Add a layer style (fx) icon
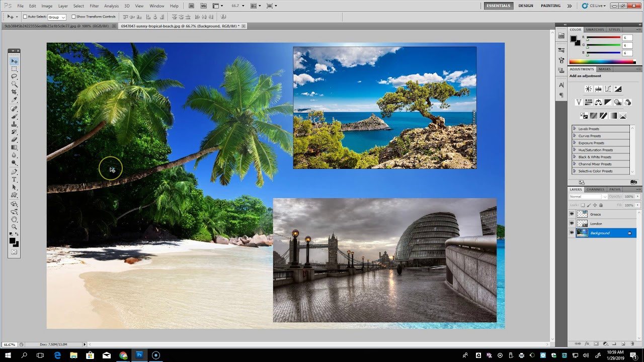Image resolution: width=644 pixels, height=362 pixels. coord(587,344)
